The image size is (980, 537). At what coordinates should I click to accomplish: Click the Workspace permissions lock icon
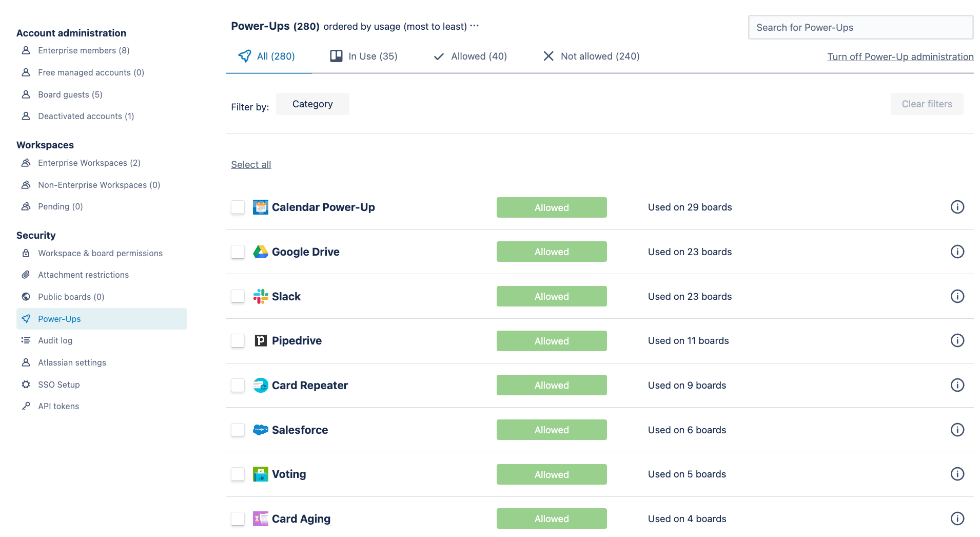pyautogui.click(x=26, y=253)
